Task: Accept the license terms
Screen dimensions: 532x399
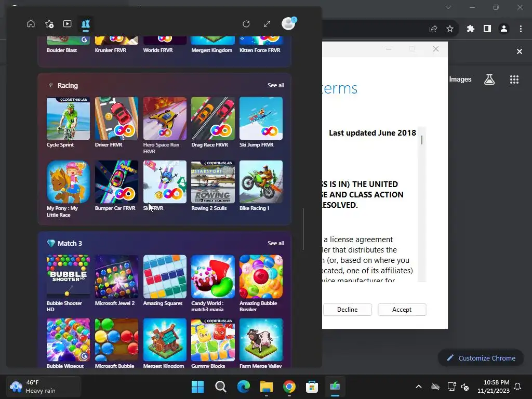Action: point(402,310)
